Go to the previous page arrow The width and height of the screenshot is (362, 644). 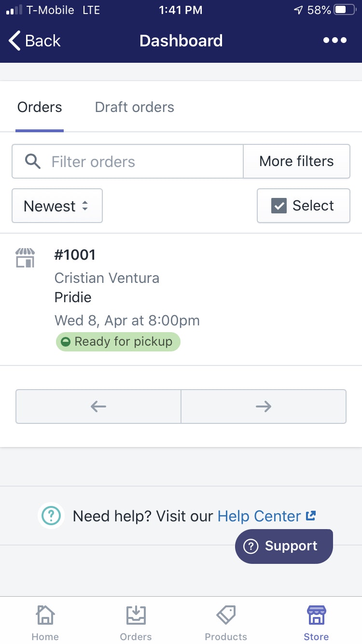(98, 406)
